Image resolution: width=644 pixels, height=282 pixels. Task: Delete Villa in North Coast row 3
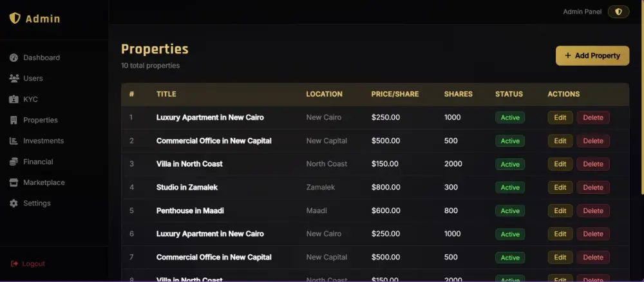tap(593, 164)
